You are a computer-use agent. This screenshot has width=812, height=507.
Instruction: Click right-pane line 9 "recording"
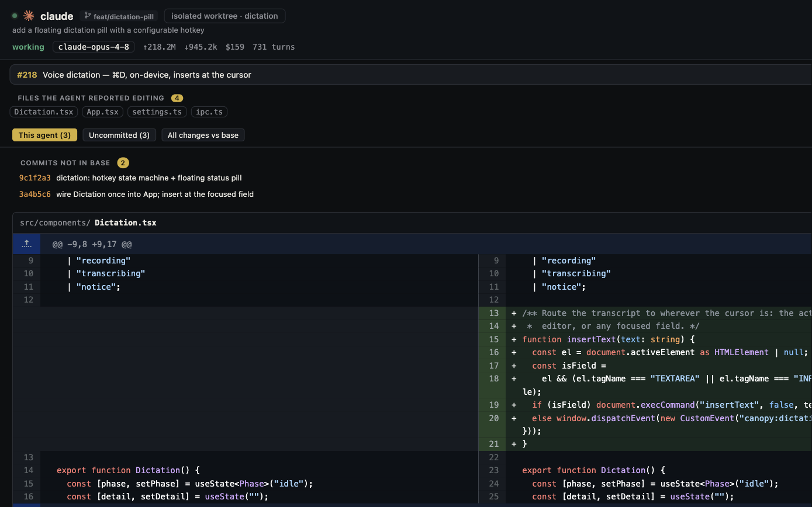[x=645, y=261]
